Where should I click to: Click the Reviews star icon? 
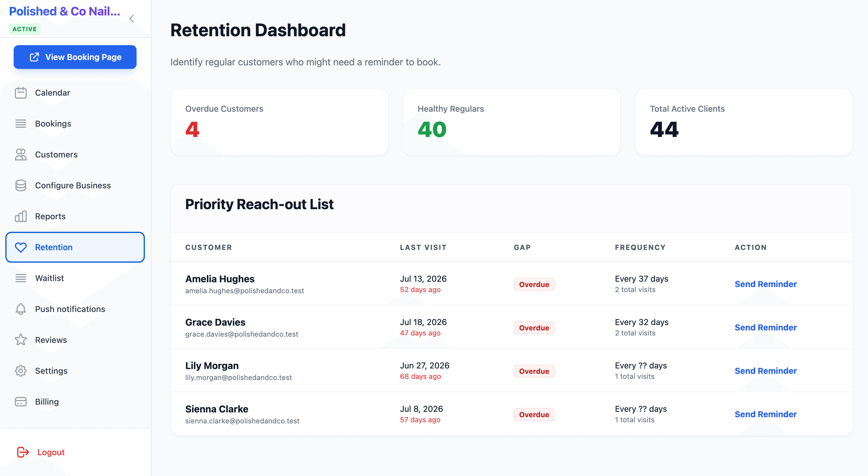tap(20, 340)
